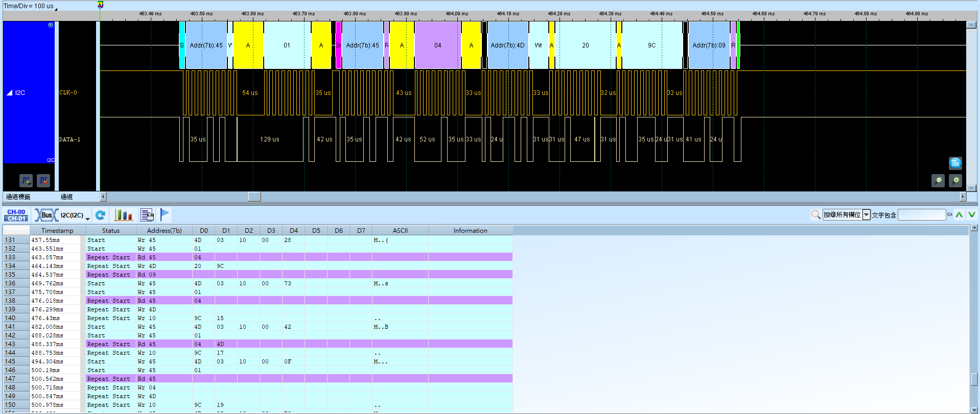This screenshot has width=980, height=414.
Task: Click the Status column header
Action: pos(111,231)
